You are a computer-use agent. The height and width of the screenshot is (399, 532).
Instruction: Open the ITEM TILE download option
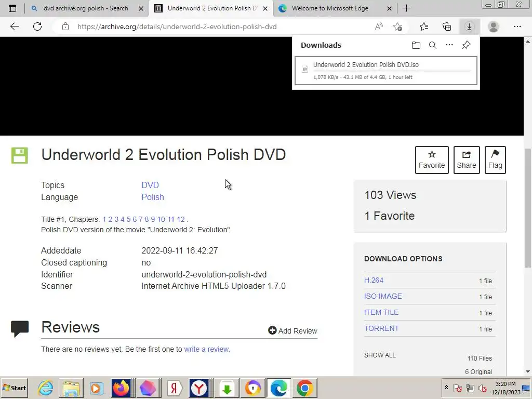coord(381,312)
